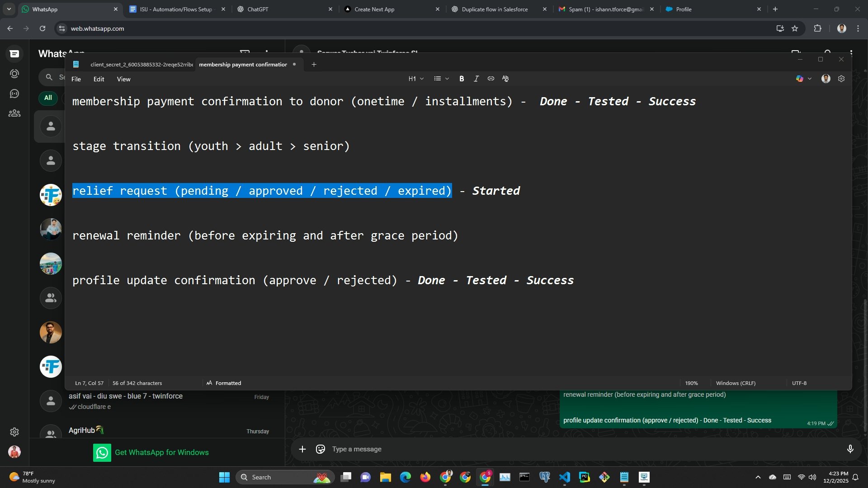Open WhatsApp Communities sidebar icon
The height and width of the screenshot is (488, 868).
click(14, 113)
